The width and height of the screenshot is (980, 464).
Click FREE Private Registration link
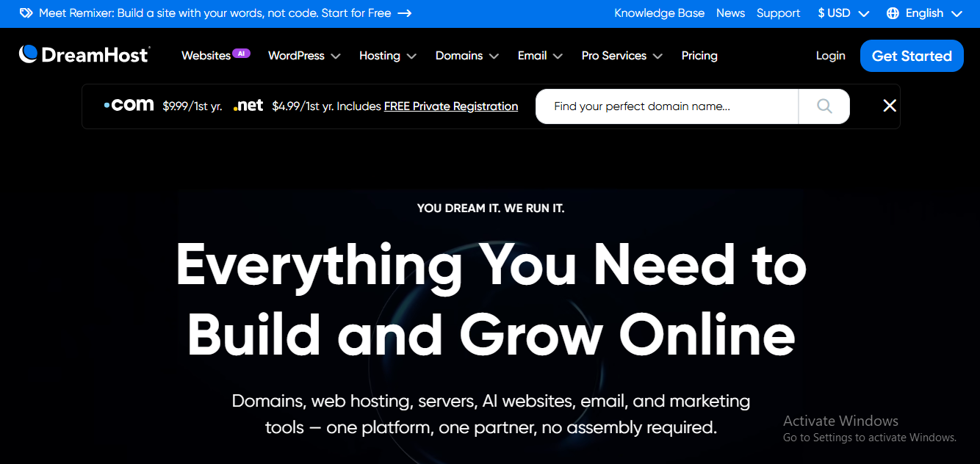tap(451, 106)
